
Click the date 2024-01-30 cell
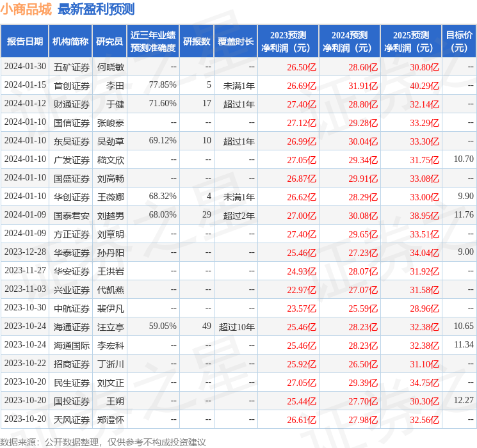pyautogui.click(x=25, y=67)
